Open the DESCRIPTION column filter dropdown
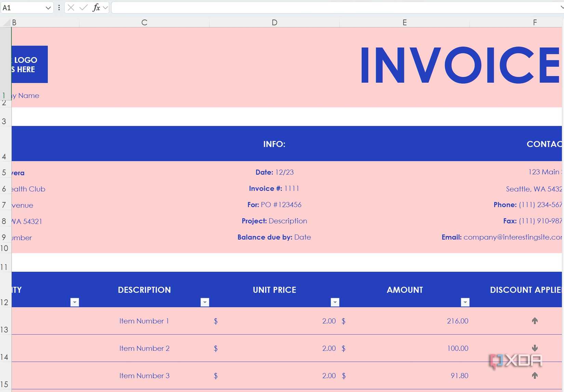 point(205,302)
